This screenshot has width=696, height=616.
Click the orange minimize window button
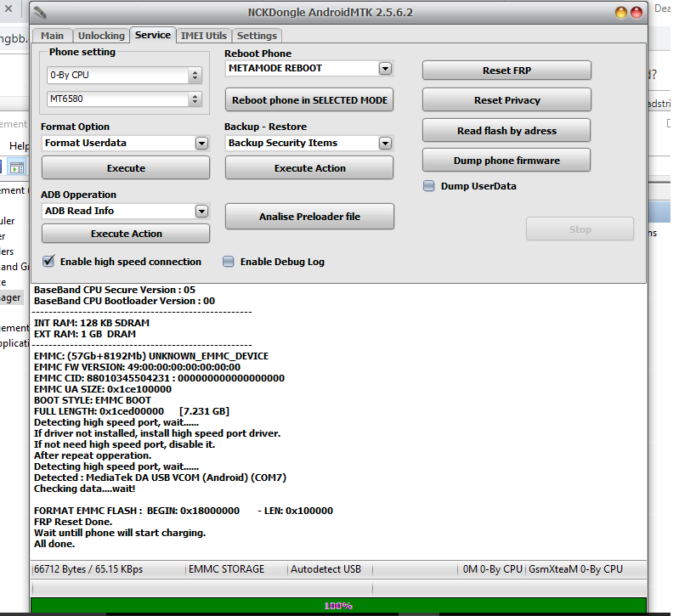(x=621, y=13)
